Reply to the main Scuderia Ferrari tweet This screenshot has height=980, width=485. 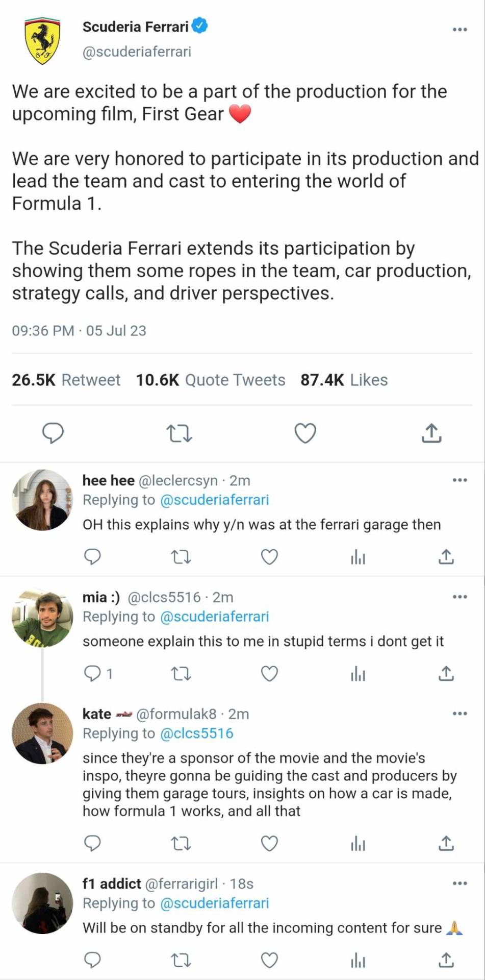click(x=53, y=433)
